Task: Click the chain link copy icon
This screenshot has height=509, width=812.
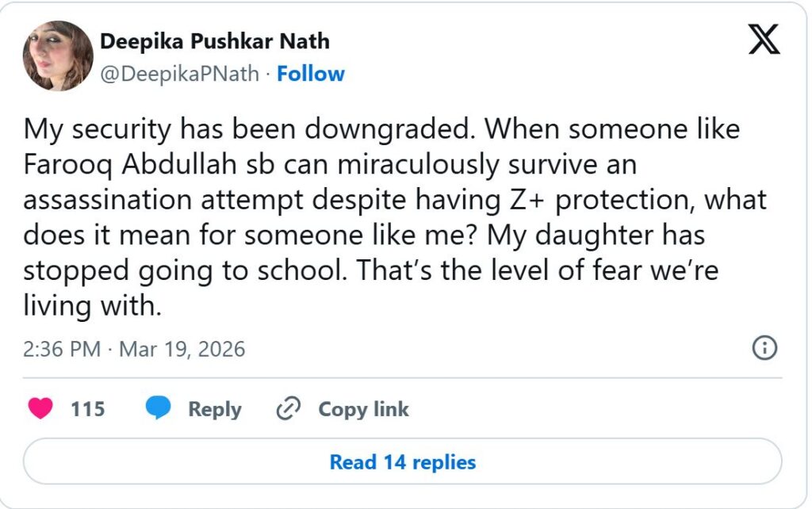Action: coord(287,409)
